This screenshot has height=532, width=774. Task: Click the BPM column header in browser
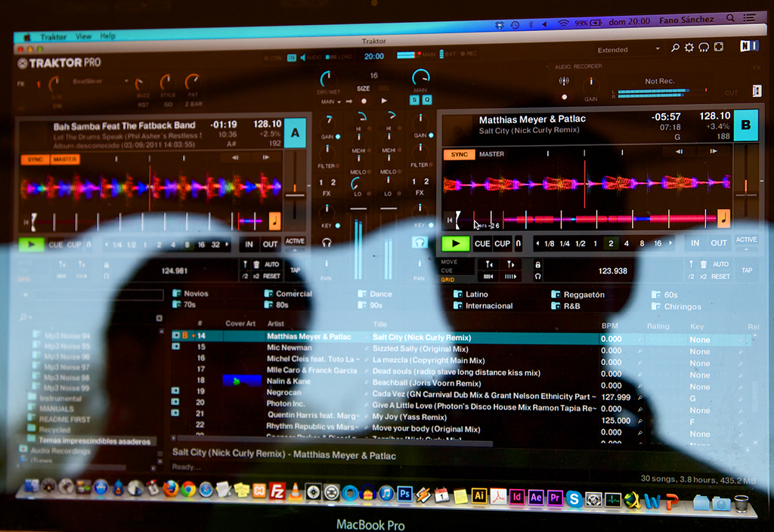(x=610, y=326)
